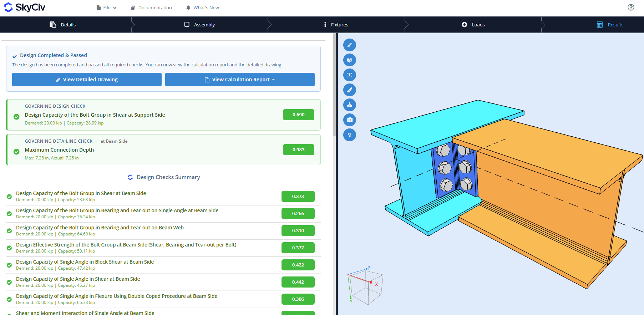Toggle text labels with the T icon
The height and width of the screenshot is (315, 644).
tap(350, 75)
